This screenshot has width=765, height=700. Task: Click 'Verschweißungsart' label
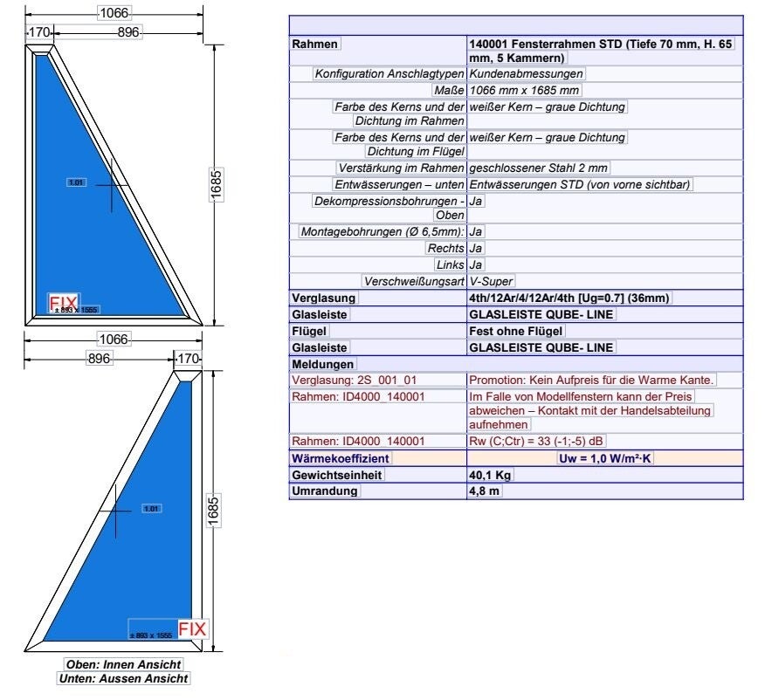coord(414,281)
